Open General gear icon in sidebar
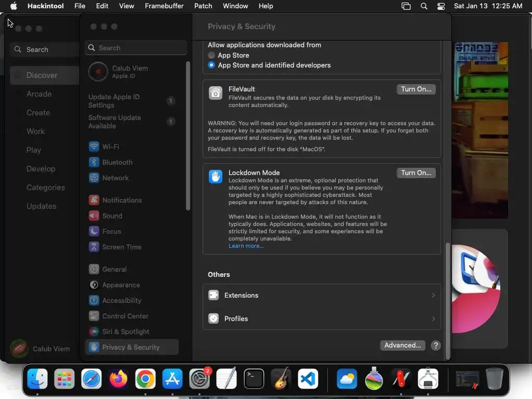This screenshot has height=399, width=532. (94, 270)
